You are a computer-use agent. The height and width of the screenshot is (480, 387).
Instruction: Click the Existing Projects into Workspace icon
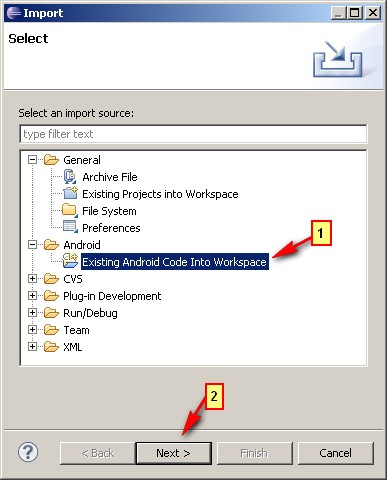[70, 193]
